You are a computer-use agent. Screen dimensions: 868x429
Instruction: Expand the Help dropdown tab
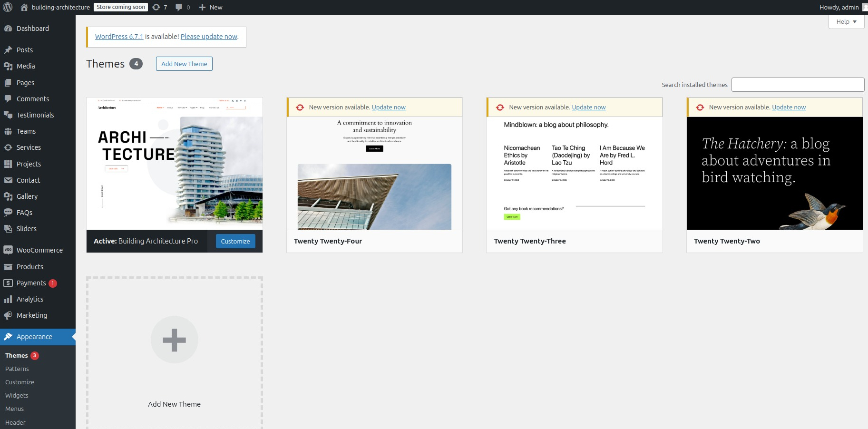pyautogui.click(x=846, y=21)
